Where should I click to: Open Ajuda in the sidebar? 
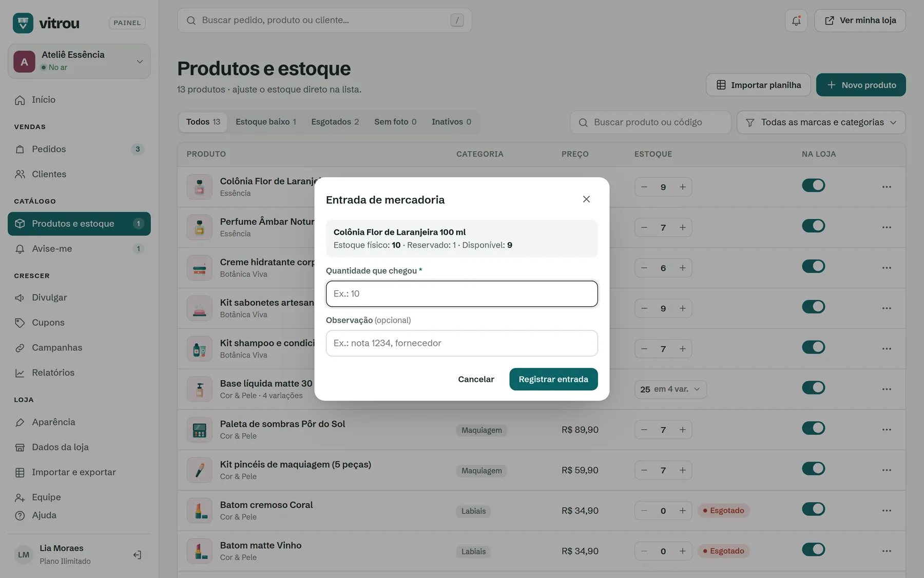point(79,515)
